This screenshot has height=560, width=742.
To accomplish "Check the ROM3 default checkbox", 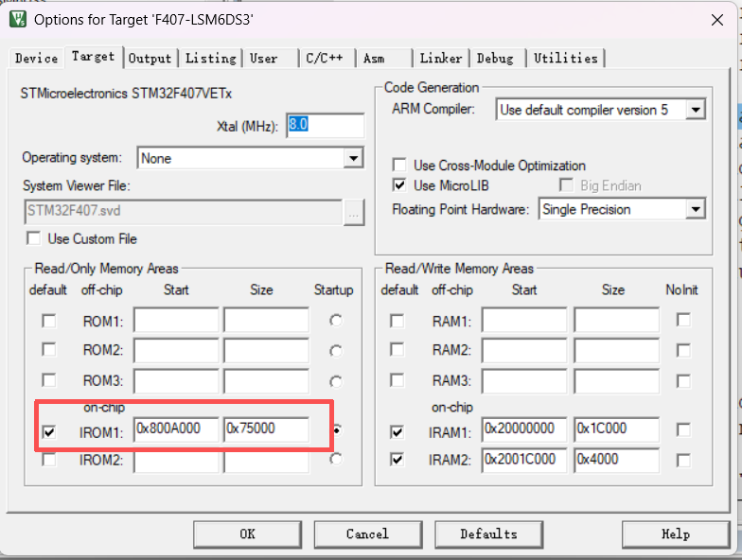I will tap(49, 380).
